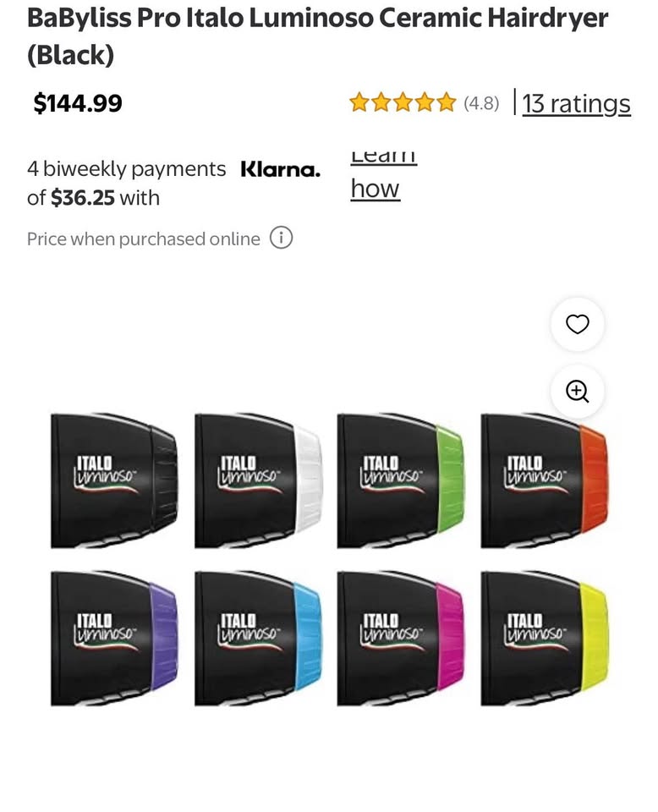Viewport: 658px width, 812px height.
Task: Click the magnifier zoom-in image icon
Action: [x=577, y=391]
